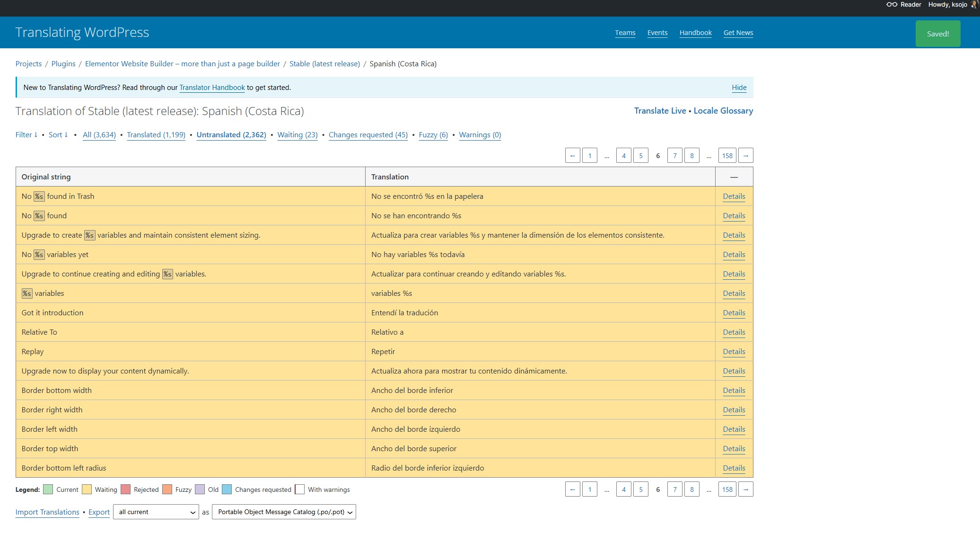Click 'Upgrade now to display your content dynamically.' string
The width and height of the screenshot is (980, 534).
coord(105,371)
